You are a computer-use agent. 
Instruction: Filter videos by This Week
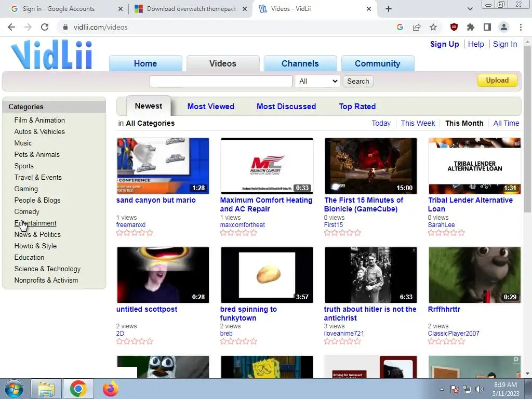point(418,123)
